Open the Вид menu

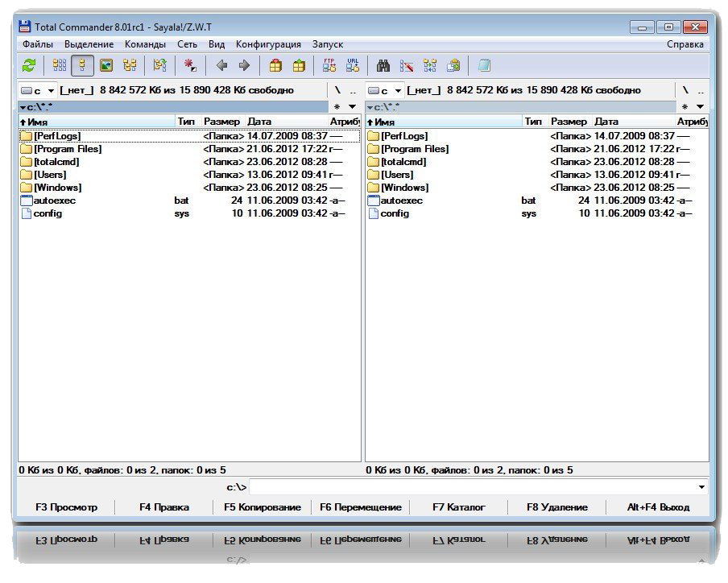point(217,44)
